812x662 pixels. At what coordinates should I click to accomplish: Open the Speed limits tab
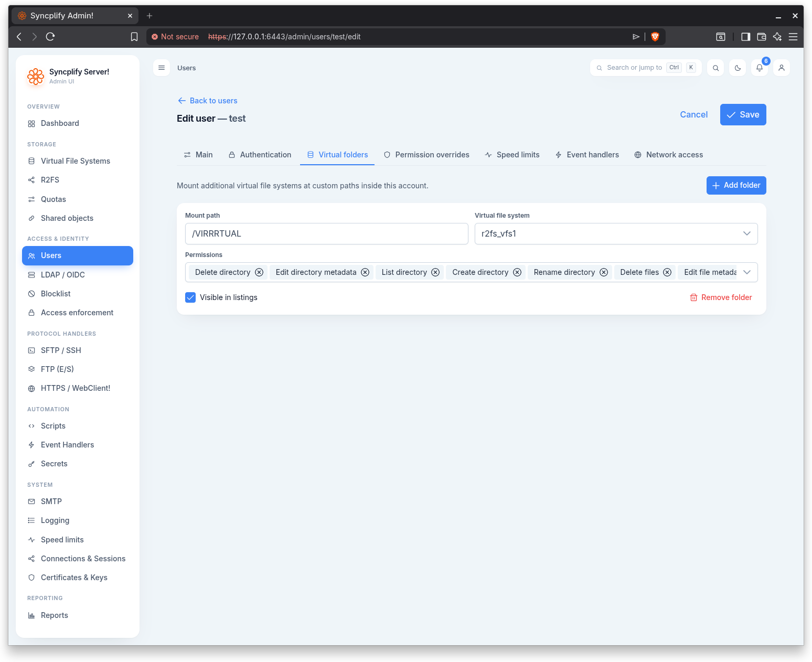coord(512,155)
